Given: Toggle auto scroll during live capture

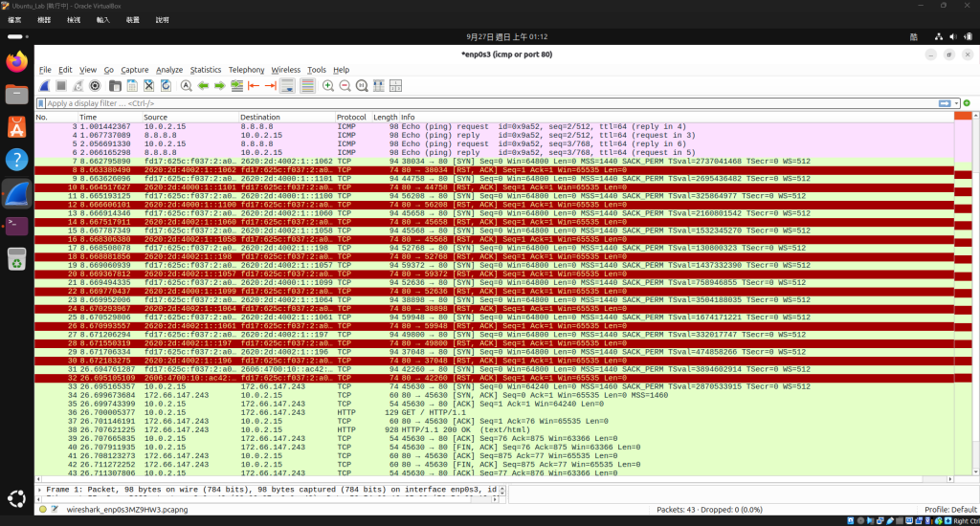Looking at the screenshot, I should (x=287, y=86).
